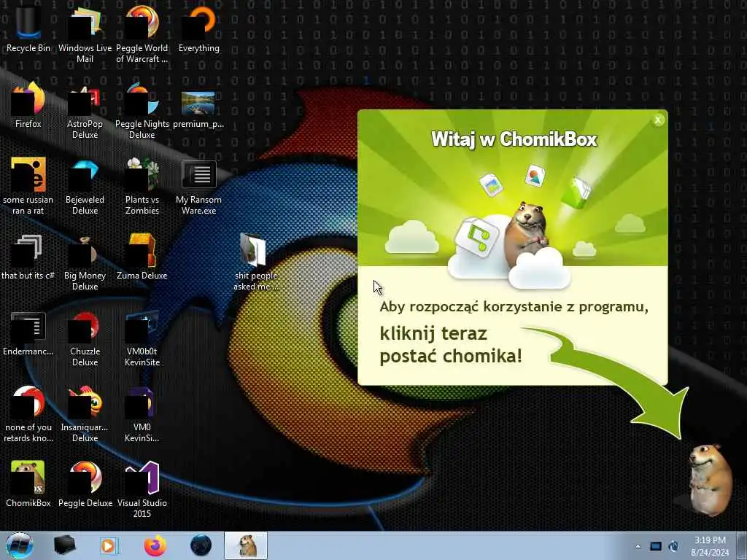Select the 'none of you' desktop icon
The image size is (747, 560).
(28, 414)
